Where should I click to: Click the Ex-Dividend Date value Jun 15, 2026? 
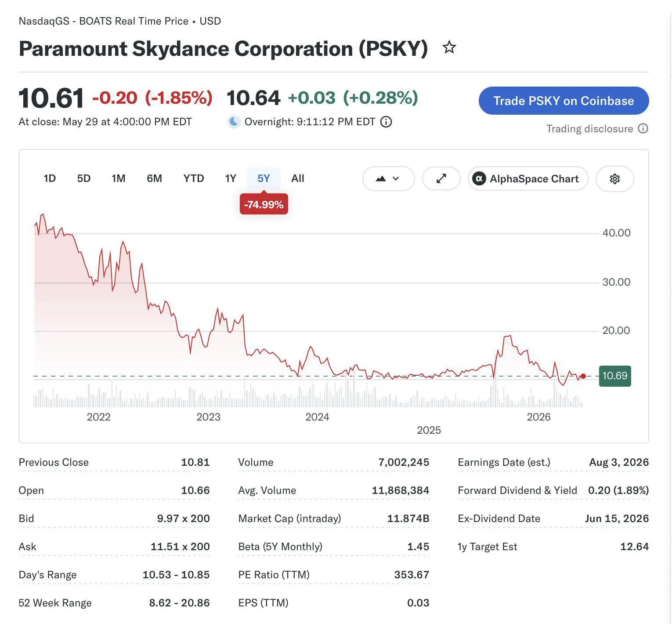(x=617, y=519)
